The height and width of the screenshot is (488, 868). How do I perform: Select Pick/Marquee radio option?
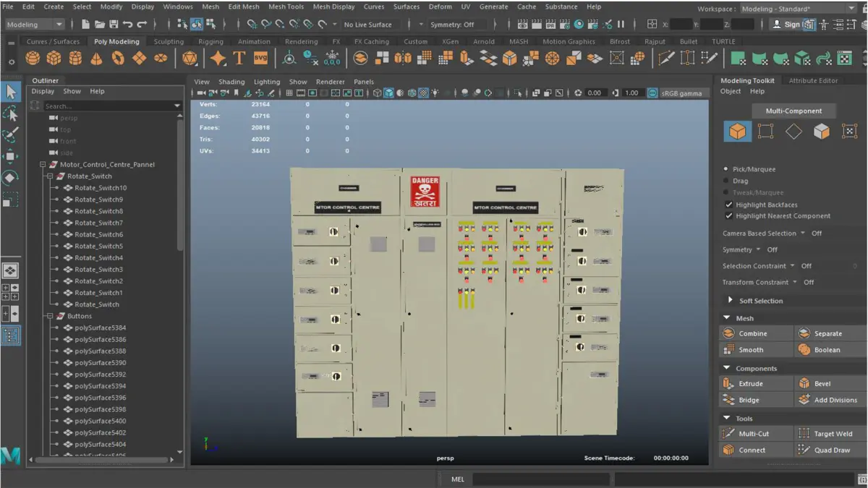(726, 169)
